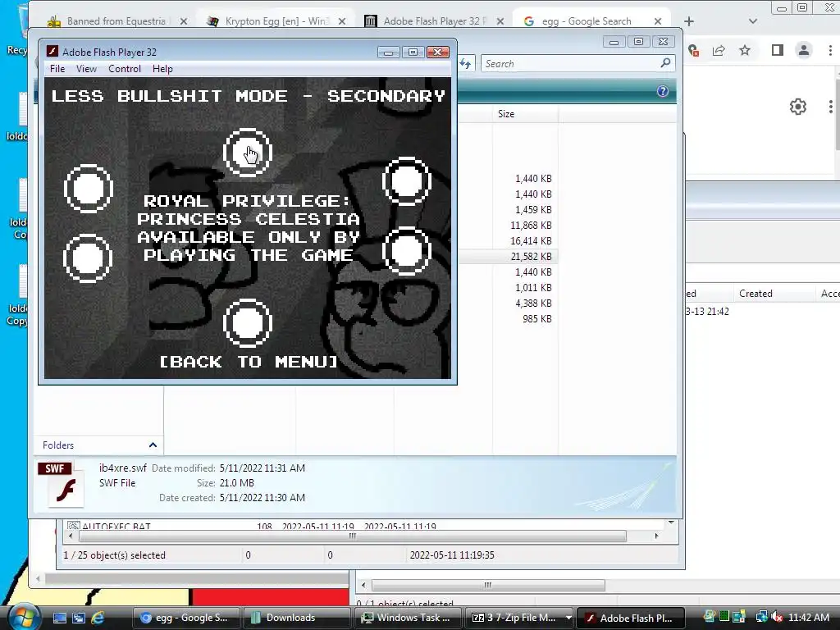Select the upper left circle in game
This screenshot has height=630, width=840.
(x=89, y=189)
